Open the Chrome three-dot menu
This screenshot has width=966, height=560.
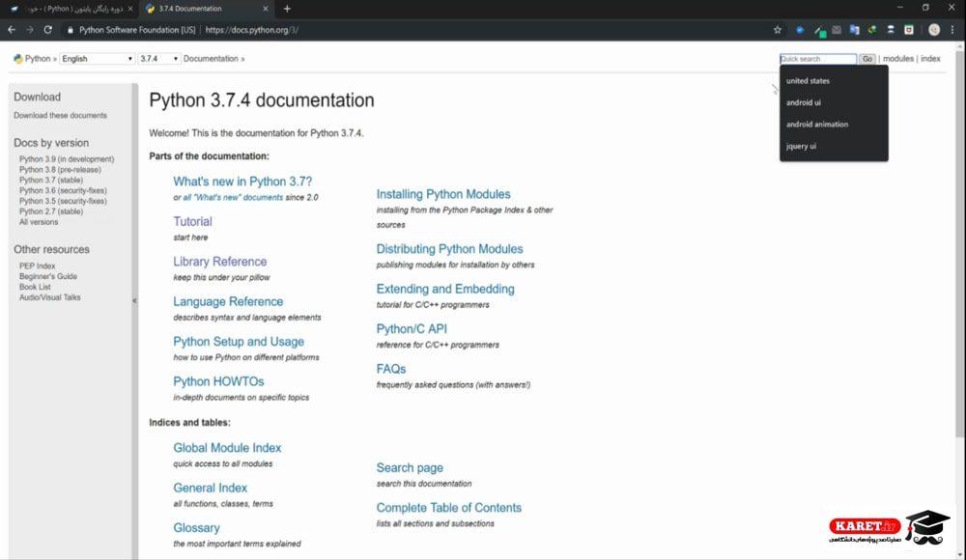(x=952, y=30)
